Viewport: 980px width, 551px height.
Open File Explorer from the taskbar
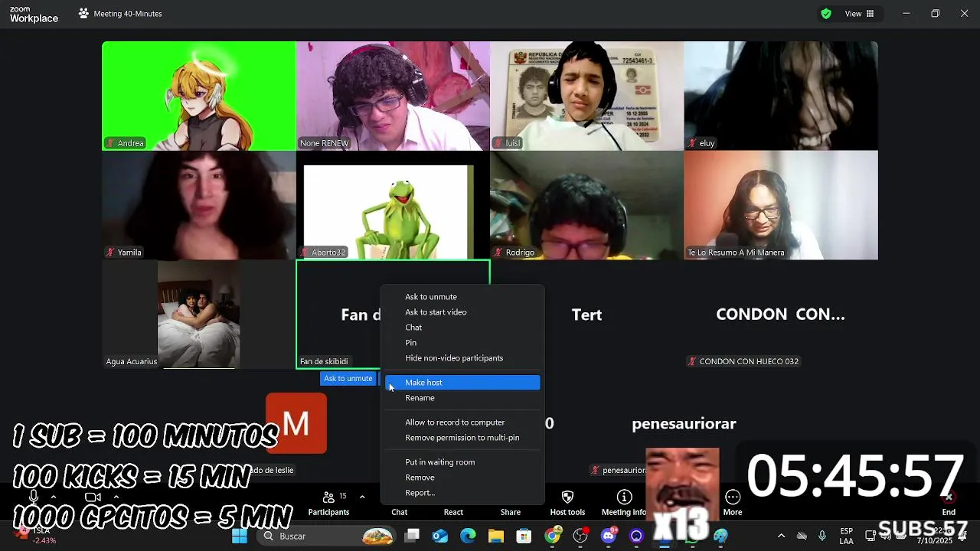(495, 536)
